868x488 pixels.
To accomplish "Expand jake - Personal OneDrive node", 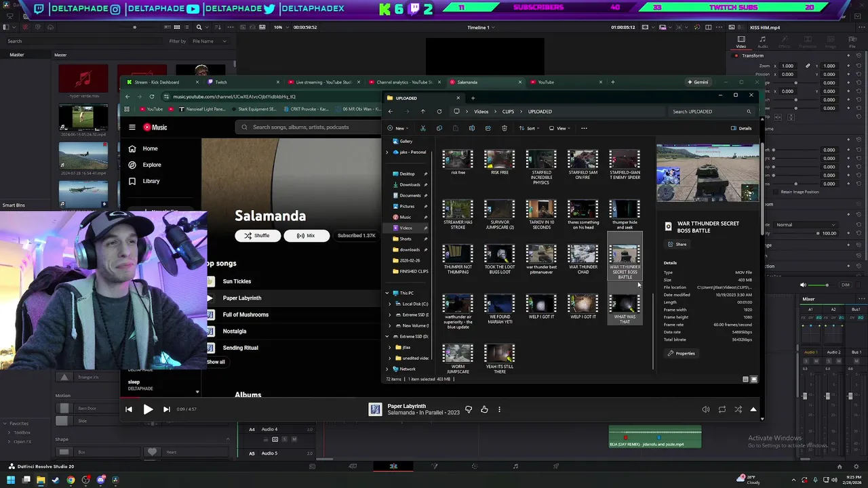I will pos(387,152).
